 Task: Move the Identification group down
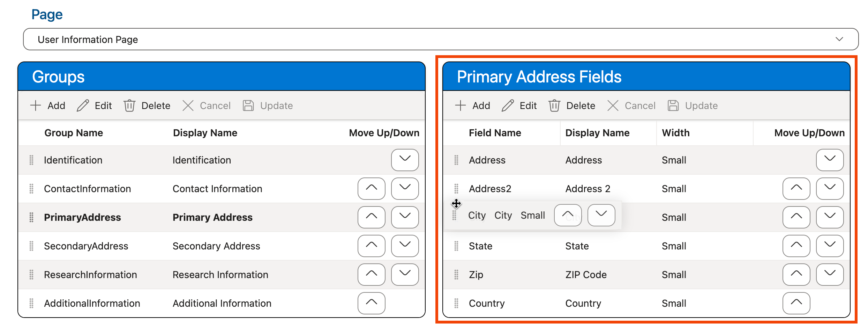coord(405,160)
